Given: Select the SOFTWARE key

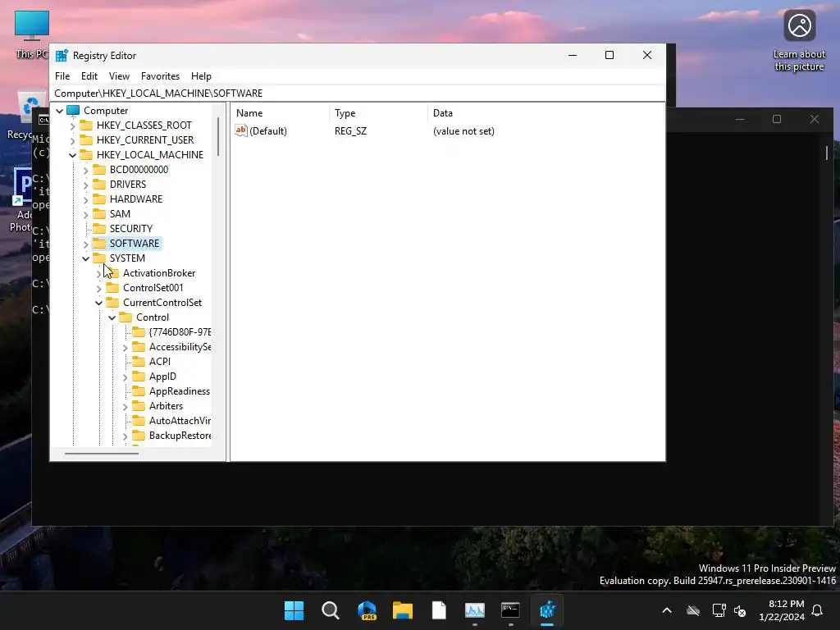Looking at the screenshot, I should click(x=134, y=243).
